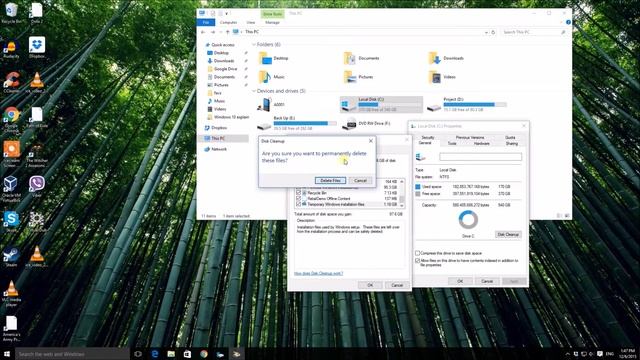
Task: Select the DVD RW Drive (F:) icon
Action: point(349,123)
